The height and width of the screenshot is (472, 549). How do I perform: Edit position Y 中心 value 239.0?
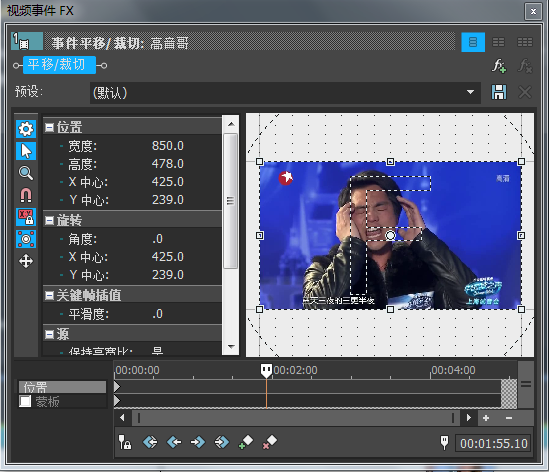tap(168, 200)
